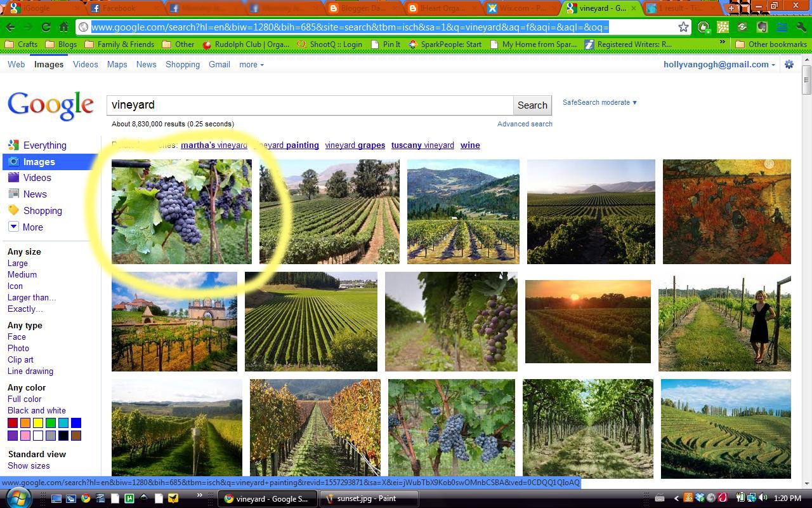Select the green color swatch filter
This screenshot has width=812, height=508.
[x=51, y=423]
